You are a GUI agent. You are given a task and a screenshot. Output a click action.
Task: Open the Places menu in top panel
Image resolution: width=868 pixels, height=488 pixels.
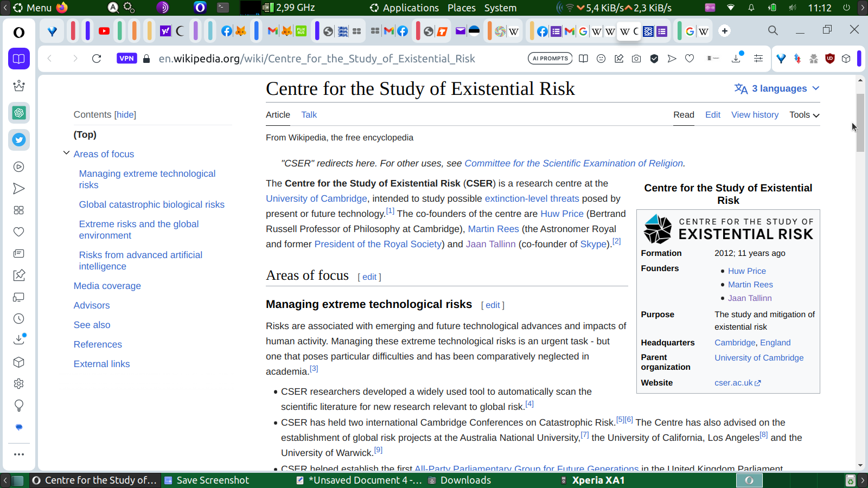pyautogui.click(x=462, y=8)
